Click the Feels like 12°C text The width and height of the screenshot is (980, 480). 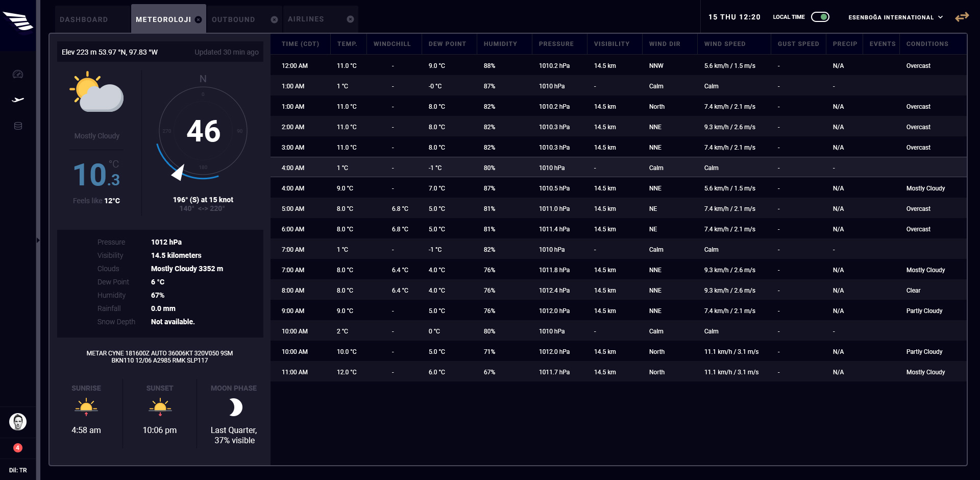click(96, 201)
